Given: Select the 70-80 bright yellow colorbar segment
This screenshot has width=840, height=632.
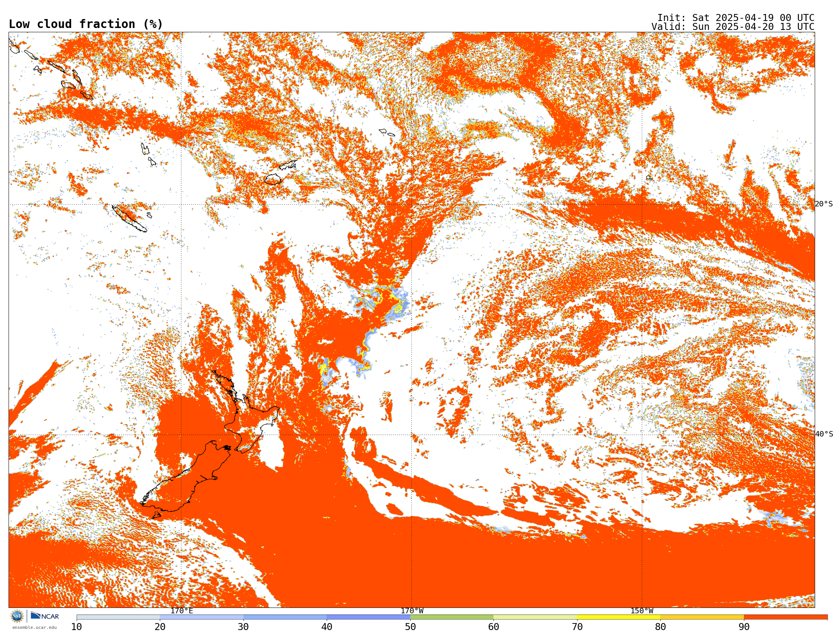Looking at the screenshot, I should tap(619, 617).
